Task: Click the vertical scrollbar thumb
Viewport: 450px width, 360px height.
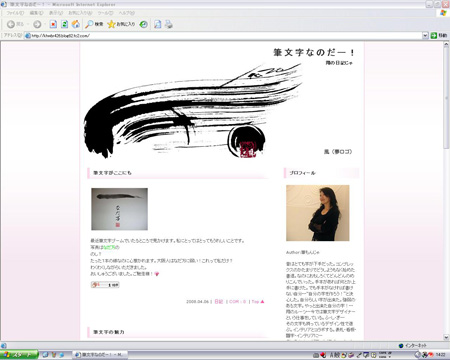Action: click(x=446, y=99)
